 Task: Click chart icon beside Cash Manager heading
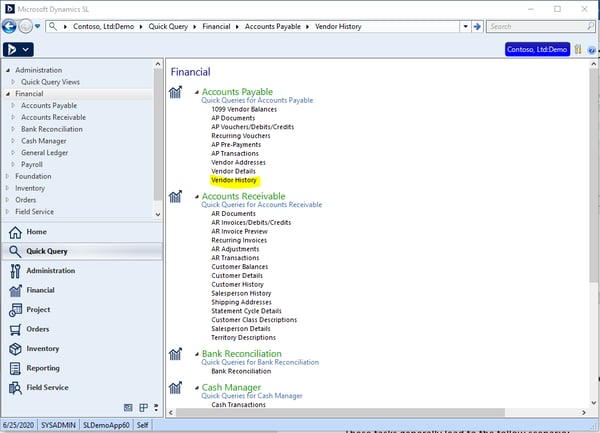(x=175, y=388)
